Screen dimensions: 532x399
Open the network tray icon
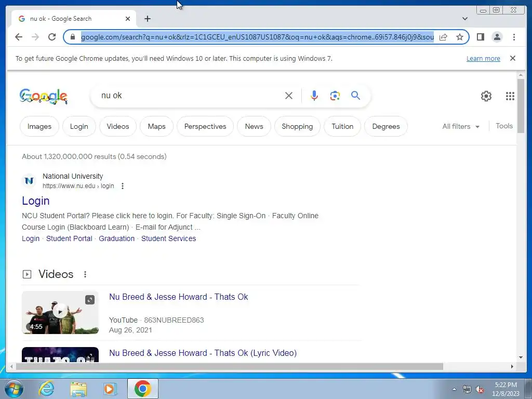click(x=467, y=390)
